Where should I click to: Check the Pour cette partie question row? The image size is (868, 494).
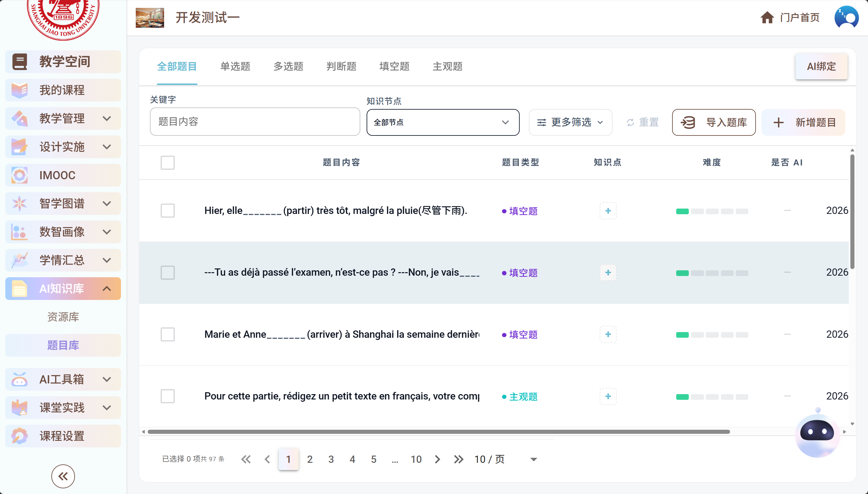tap(168, 396)
